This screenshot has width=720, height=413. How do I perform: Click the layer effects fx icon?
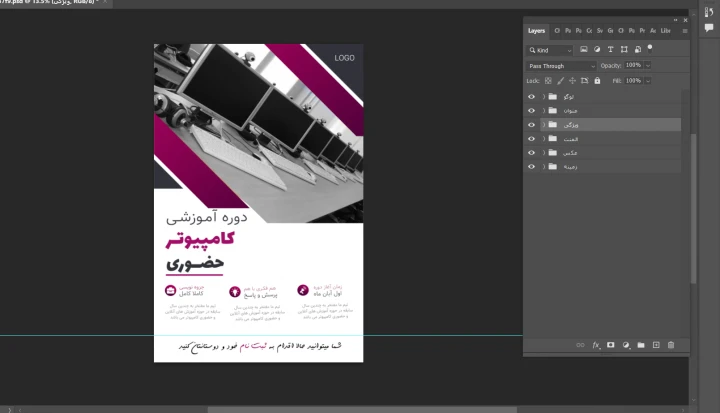click(596, 345)
